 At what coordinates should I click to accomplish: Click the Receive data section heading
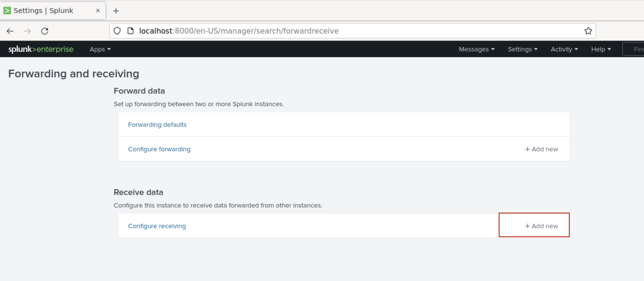tap(138, 192)
